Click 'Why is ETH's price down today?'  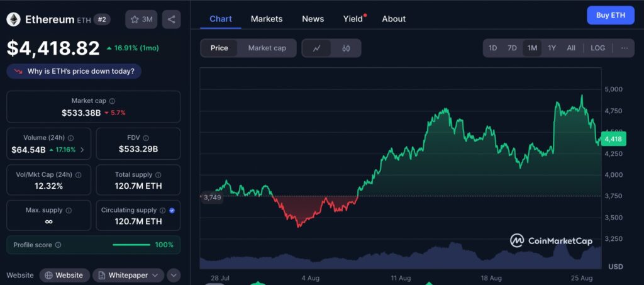point(74,71)
